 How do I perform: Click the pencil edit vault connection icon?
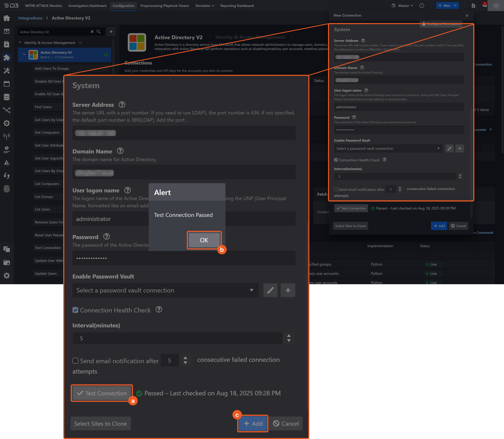click(270, 290)
